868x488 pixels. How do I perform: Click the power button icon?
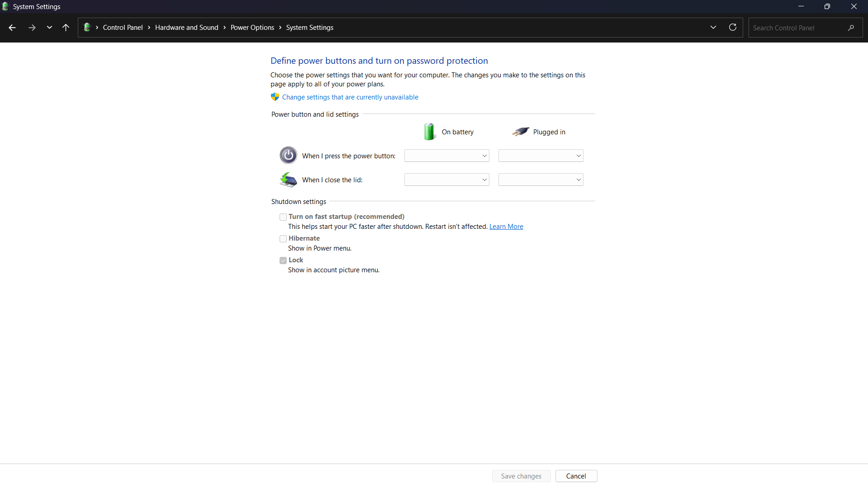[288, 156]
